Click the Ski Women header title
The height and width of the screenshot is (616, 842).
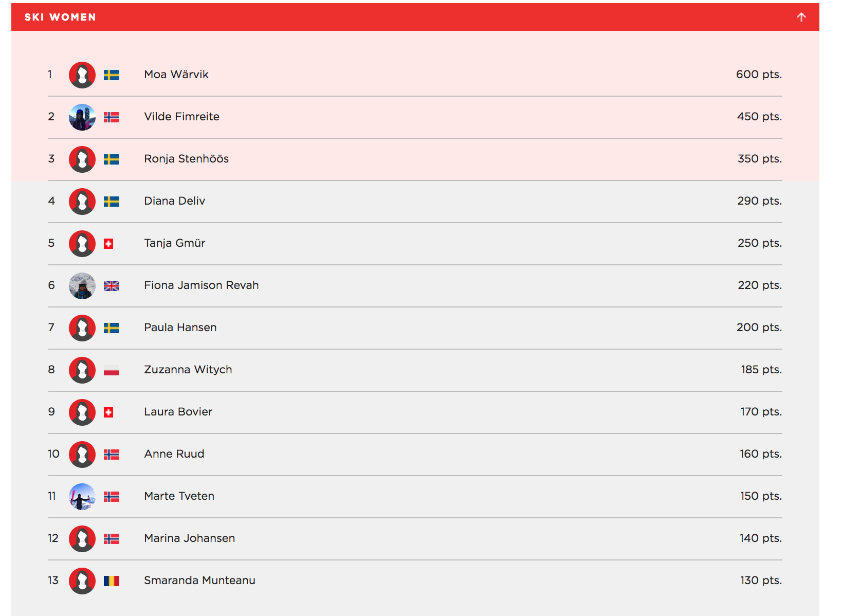[x=60, y=17]
